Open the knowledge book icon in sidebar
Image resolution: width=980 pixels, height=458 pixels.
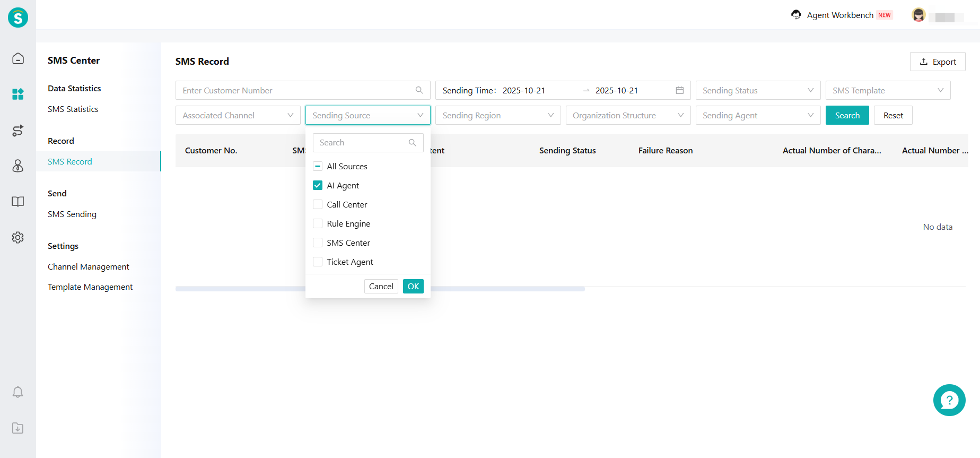coord(18,202)
